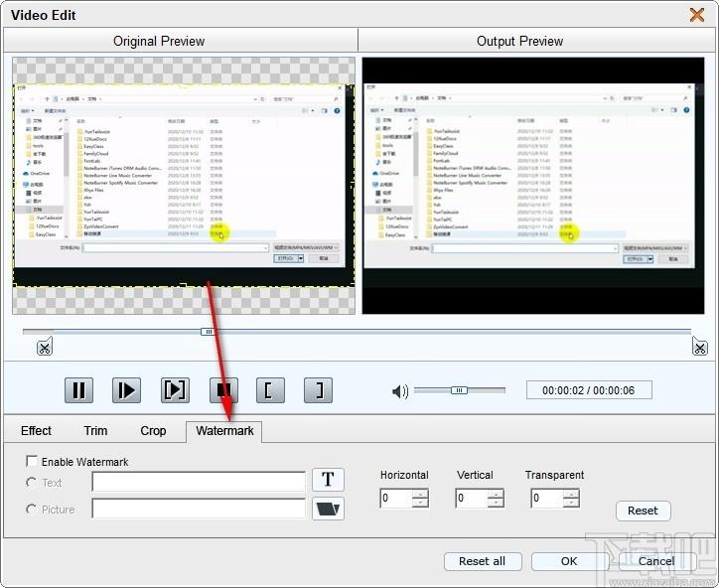Cancel the video edit
The width and height of the screenshot is (719, 588).
656,561
